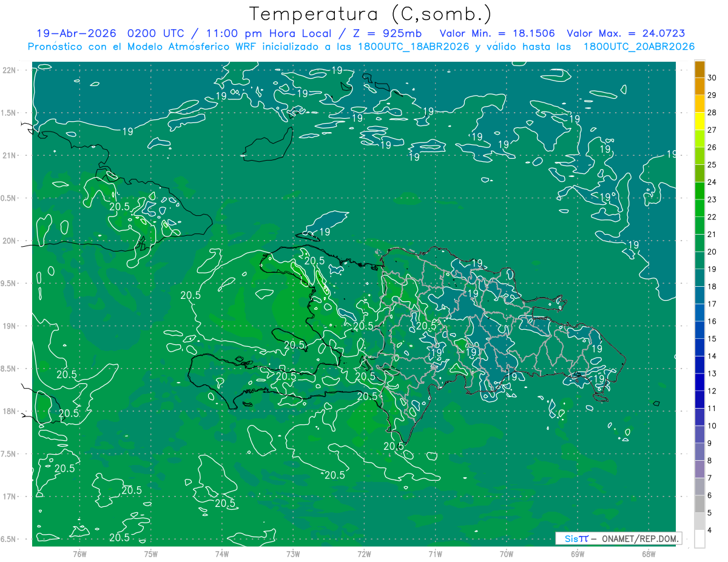Click the Valor Max. = 24.0723 text
Screen dimensions: 728x562
pos(626,34)
